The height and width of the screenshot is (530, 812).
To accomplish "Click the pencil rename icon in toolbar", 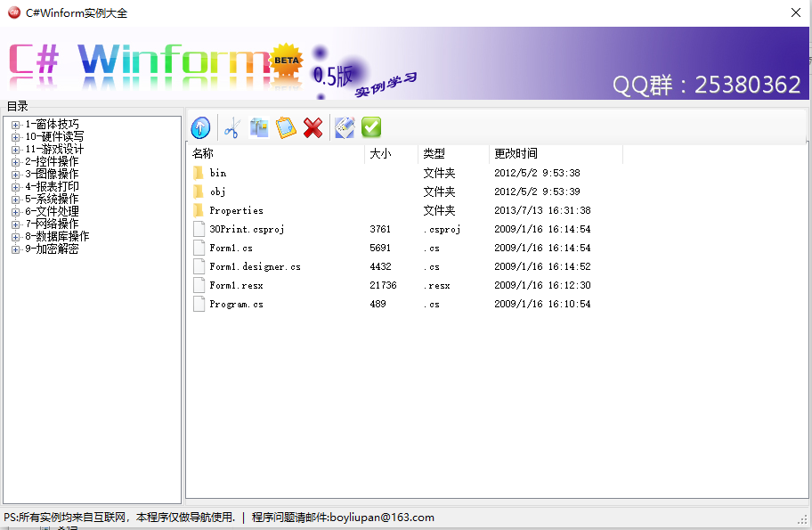I will point(345,127).
